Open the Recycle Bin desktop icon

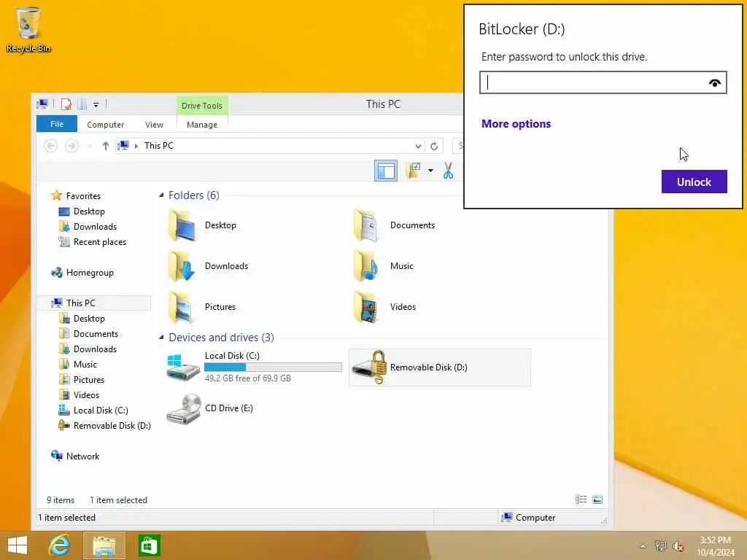[28, 29]
